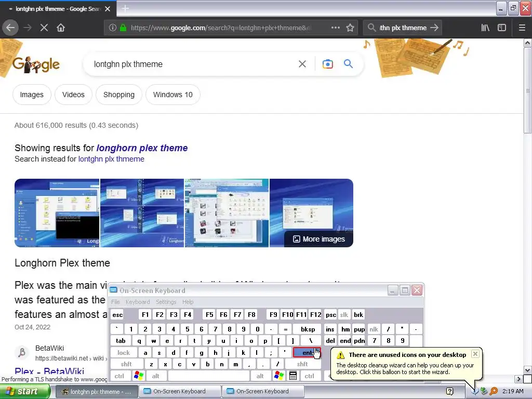Submit the toolbar search with the arrow
Screen dimensions: 532x399
tap(434, 28)
